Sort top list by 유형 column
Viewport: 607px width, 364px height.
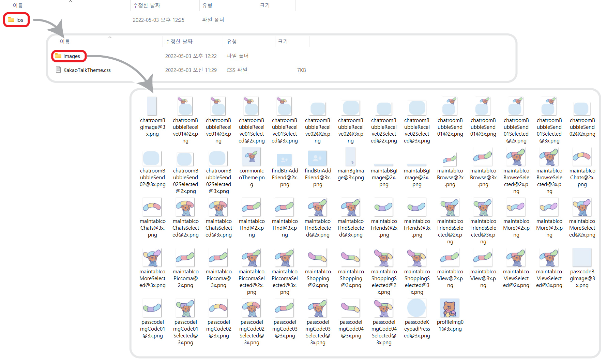tap(207, 5)
